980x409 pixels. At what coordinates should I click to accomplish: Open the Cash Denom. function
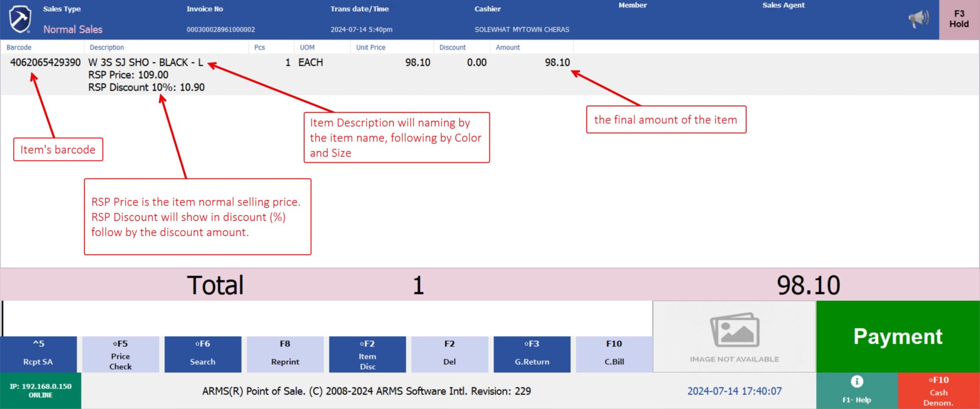tap(938, 391)
